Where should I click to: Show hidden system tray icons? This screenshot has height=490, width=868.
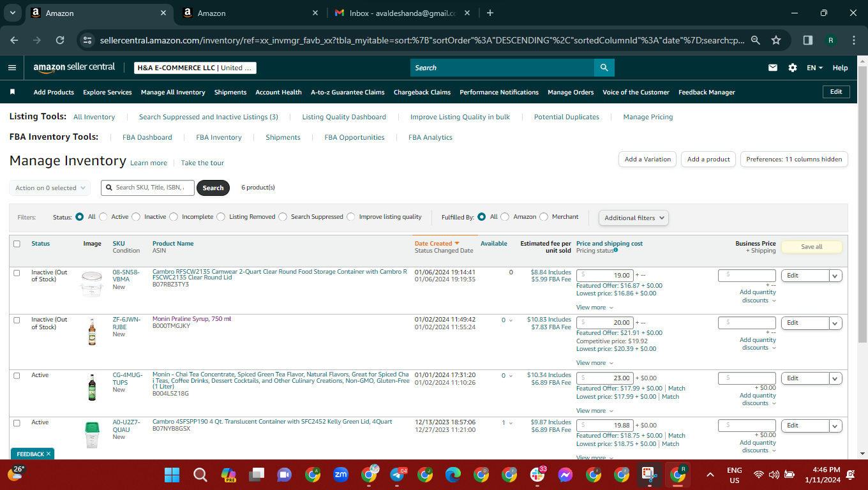pos(710,475)
